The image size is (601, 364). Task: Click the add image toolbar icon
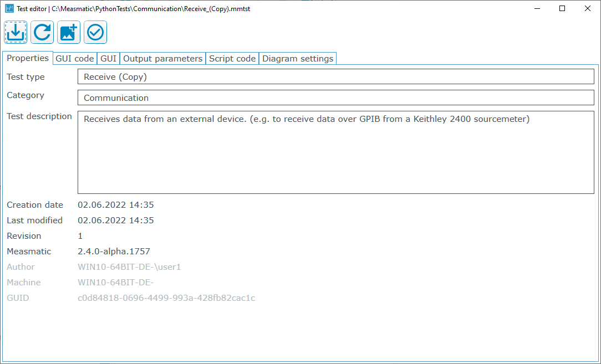tap(69, 32)
